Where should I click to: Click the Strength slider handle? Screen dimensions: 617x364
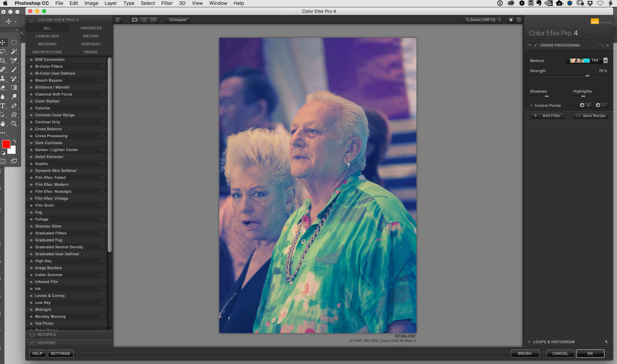click(587, 76)
